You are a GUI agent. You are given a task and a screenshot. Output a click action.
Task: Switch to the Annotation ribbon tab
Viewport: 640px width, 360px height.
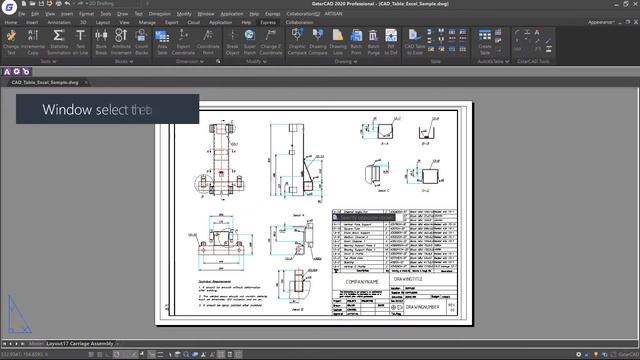tap(59, 22)
